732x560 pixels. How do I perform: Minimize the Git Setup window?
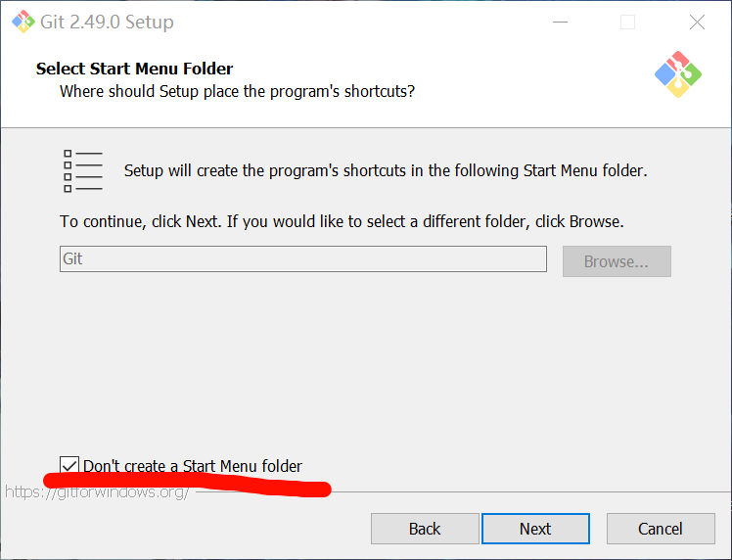click(x=560, y=22)
